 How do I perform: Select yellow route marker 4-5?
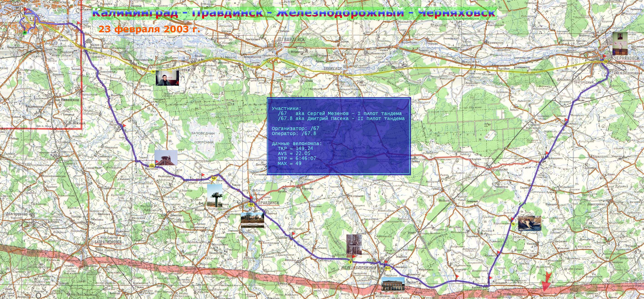(214, 178)
